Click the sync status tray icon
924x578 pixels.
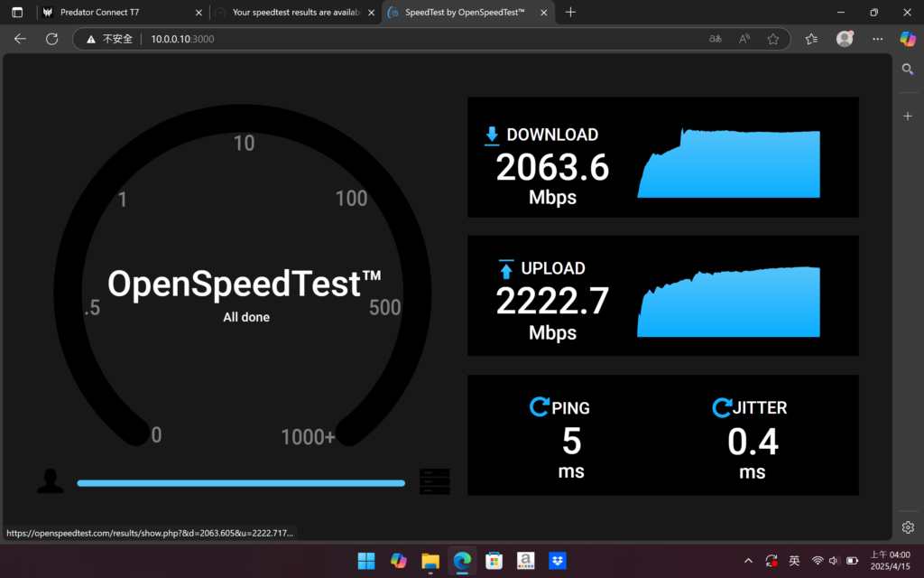[772, 560]
